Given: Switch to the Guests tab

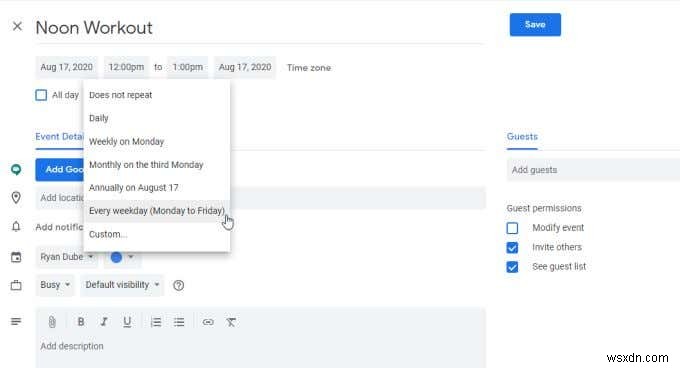Looking at the screenshot, I should click(x=522, y=137).
